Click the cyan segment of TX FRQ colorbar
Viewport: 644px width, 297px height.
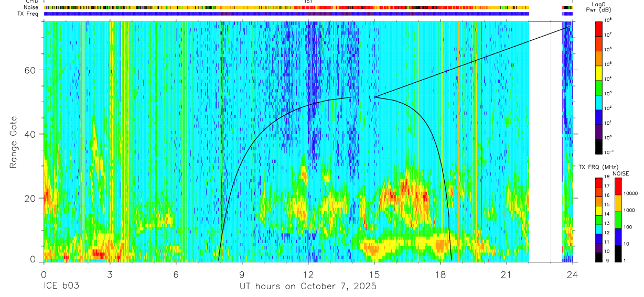(x=599, y=229)
